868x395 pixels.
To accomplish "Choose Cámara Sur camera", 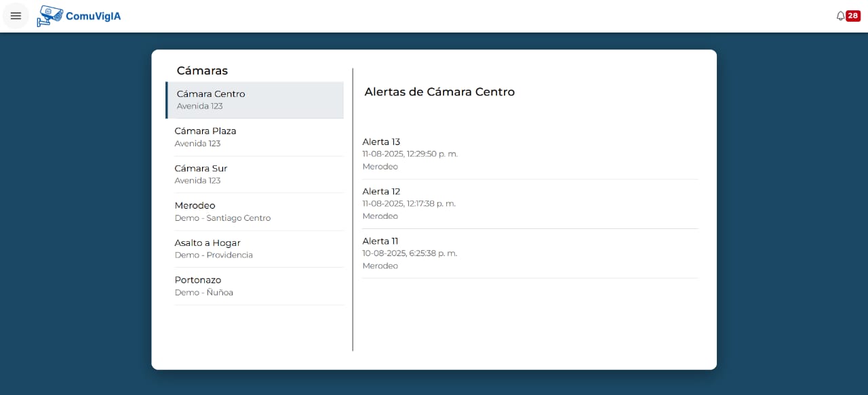I will (x=258, y=174).
